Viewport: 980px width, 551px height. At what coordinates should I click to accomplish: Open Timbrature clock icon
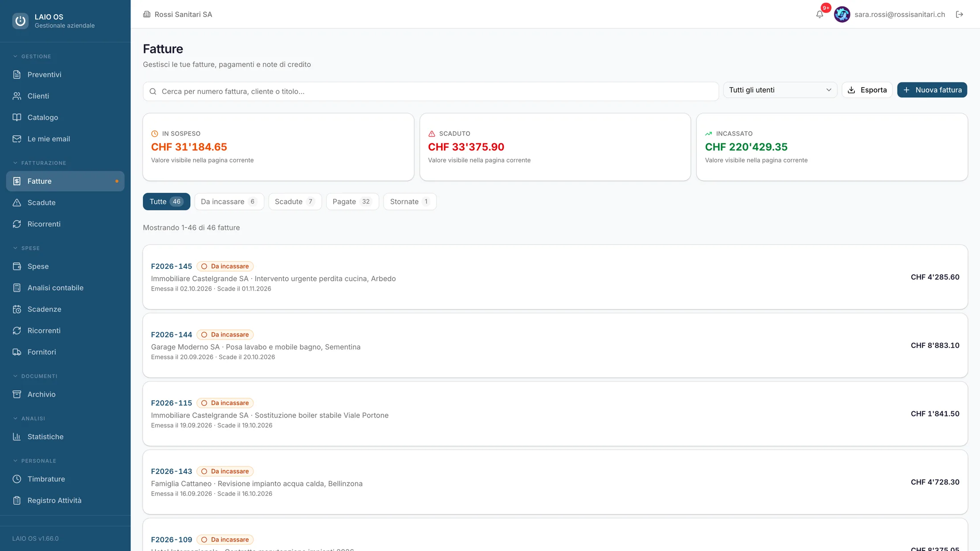pos(17,479)
